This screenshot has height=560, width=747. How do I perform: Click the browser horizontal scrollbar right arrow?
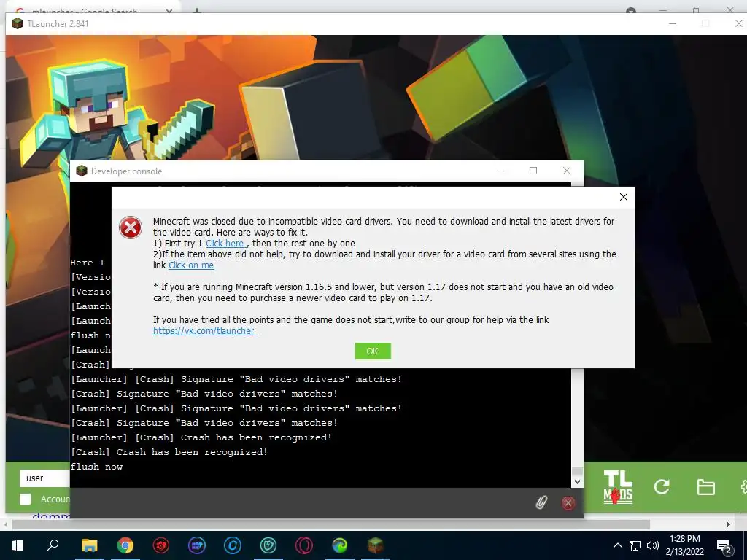coord(729,524)
